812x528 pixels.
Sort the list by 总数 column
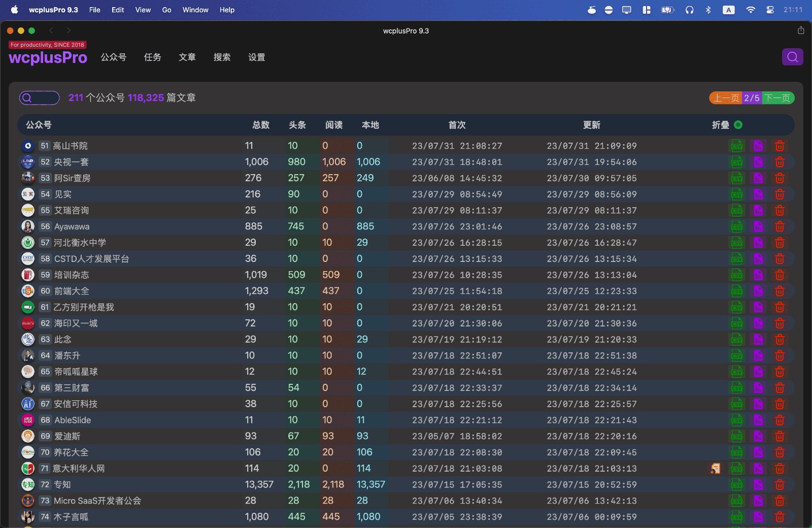tap(260, 125)
